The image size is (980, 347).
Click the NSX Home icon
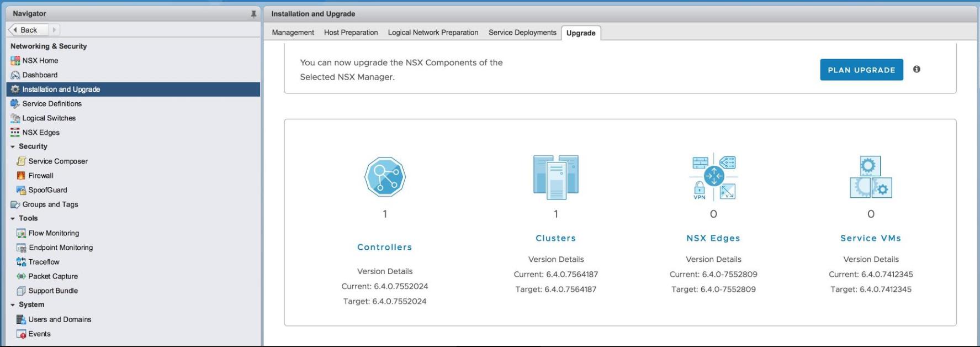tap(15, 61)
